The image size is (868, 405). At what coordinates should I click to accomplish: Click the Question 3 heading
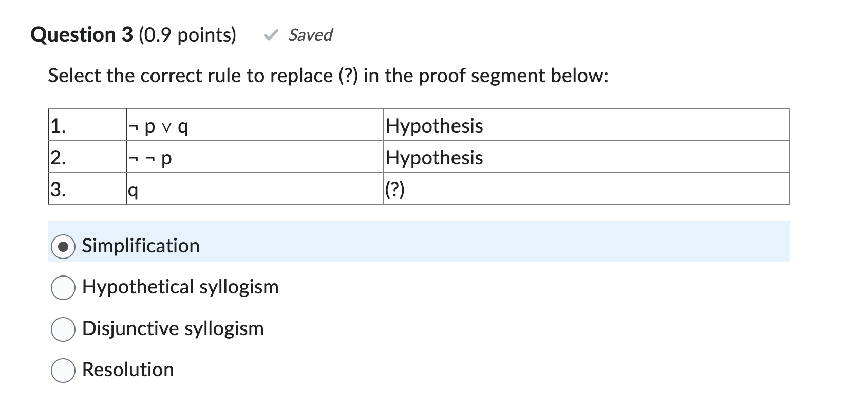point(82,35)
